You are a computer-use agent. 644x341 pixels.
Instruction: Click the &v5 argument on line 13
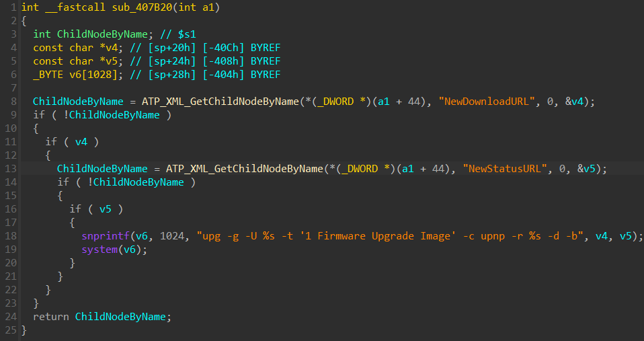click(586, 169)
